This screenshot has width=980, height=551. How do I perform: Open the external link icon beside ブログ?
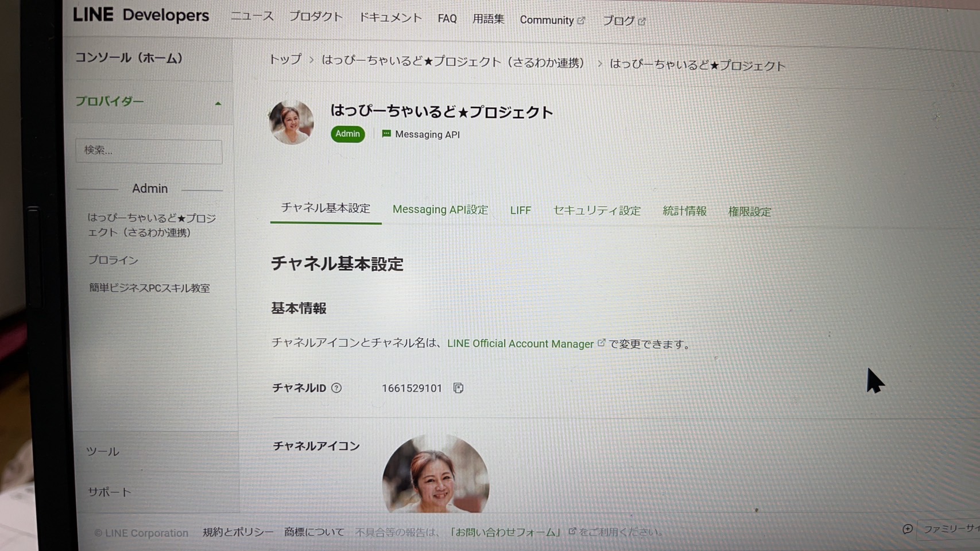click(x=642, y=21)
